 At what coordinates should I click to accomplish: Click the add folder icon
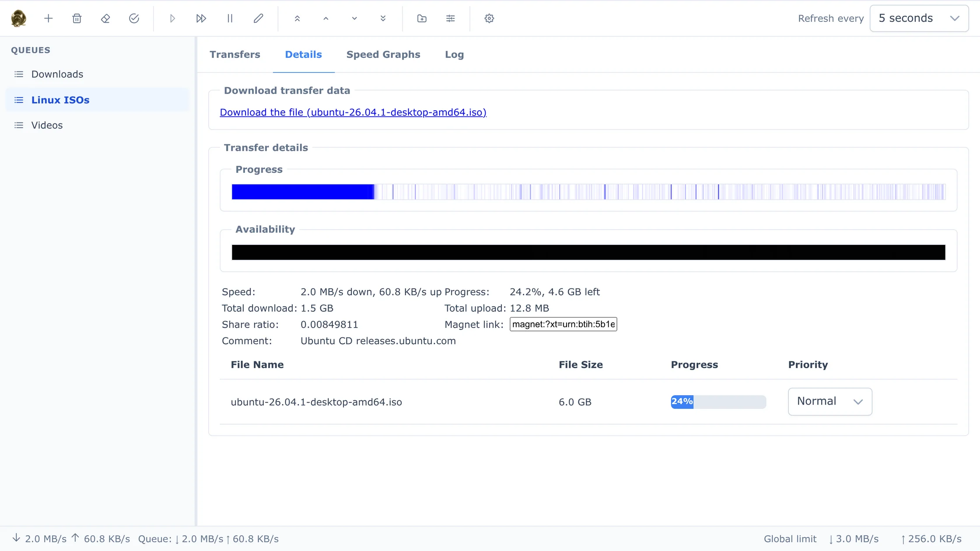click(x=422, y=18)
